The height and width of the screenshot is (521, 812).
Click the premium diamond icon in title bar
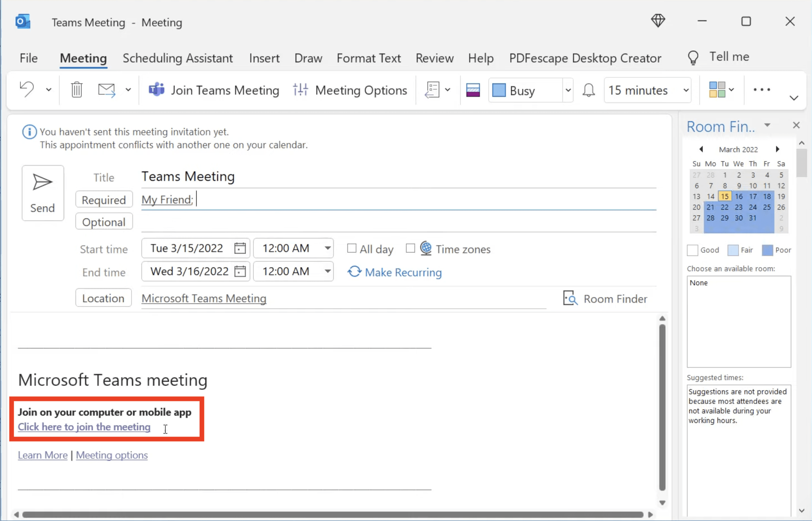pyautogui.click(x=658, y=21)
